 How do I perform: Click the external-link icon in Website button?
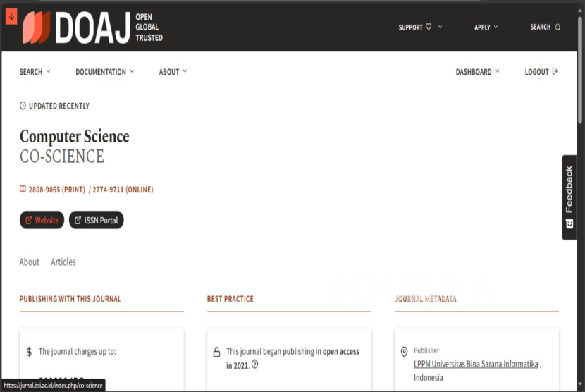28,220
